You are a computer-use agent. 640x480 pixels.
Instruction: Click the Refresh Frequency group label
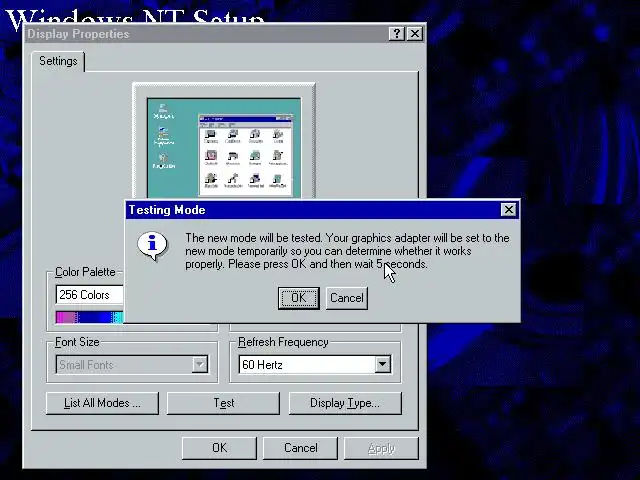click(x=283, y=342)
